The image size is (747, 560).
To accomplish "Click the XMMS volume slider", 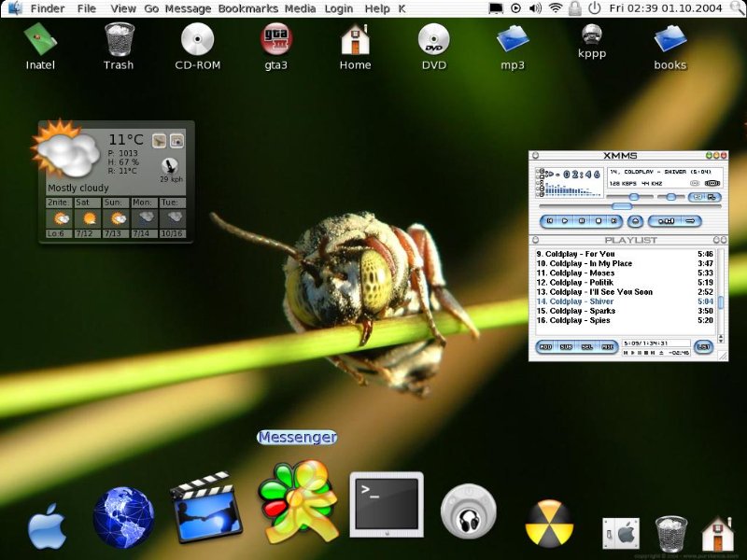I will 629,197.
